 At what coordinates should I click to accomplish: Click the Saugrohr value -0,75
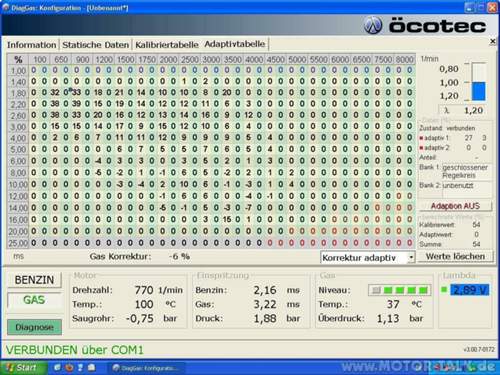click(x=140, y=319)
